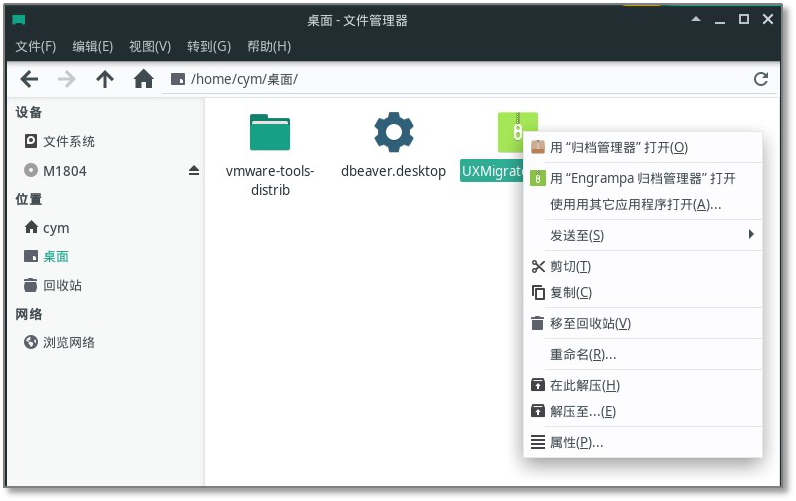The image size is (796, 501).
Task: Click the extract icon beside 解压至
Action: pos(538,411)
